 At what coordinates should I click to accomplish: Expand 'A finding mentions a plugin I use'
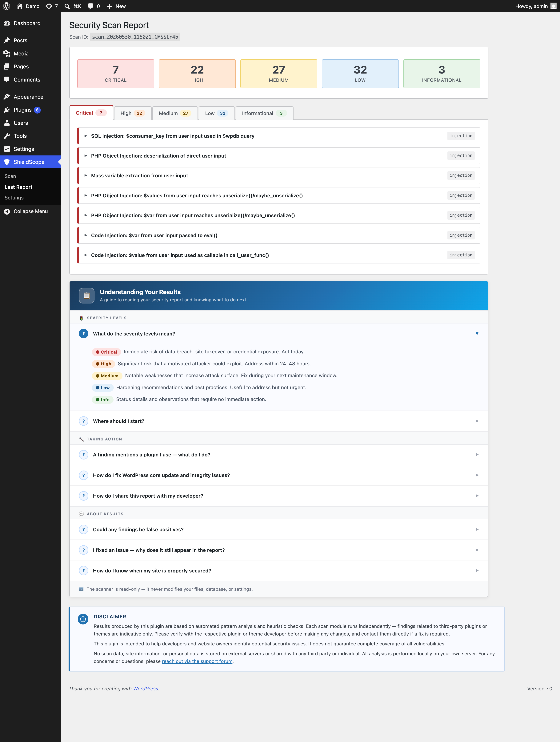[279, 455]
